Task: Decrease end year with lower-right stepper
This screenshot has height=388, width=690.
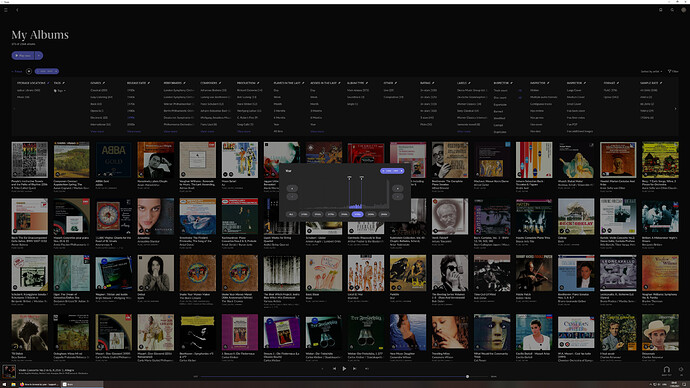Action: (397, 197)
